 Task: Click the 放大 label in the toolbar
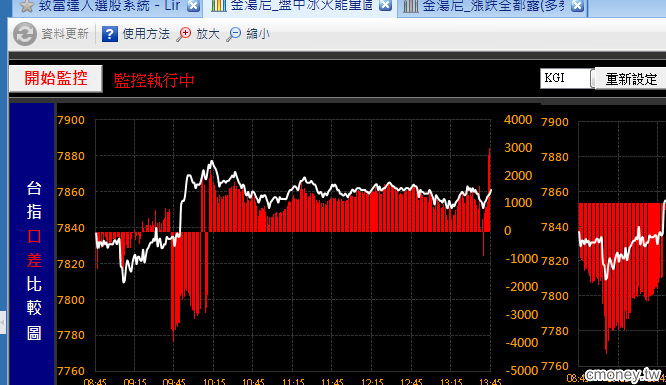tap(208, 34)
